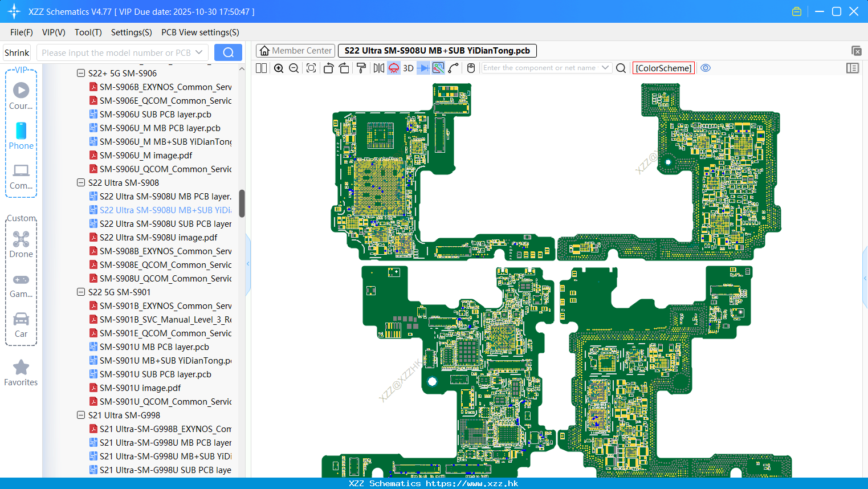Image resolution: width=868 pixels, height=489 pixels.
Task: Click the split view icon in PCB toolbar
Action: (x=261, y=68)
